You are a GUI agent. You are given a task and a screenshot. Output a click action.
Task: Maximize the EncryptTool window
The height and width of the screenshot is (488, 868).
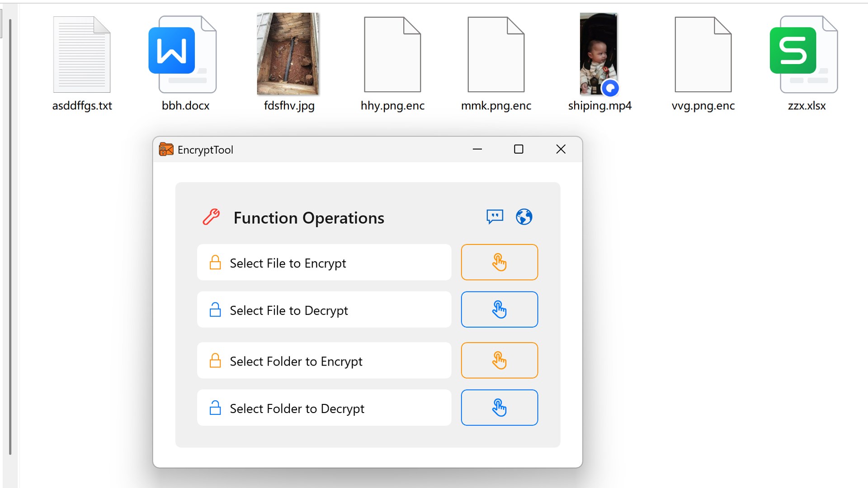[519, 149]
